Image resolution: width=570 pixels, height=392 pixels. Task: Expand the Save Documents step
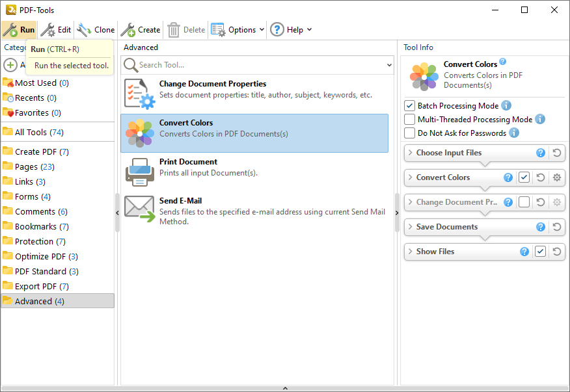pos(411,227)
